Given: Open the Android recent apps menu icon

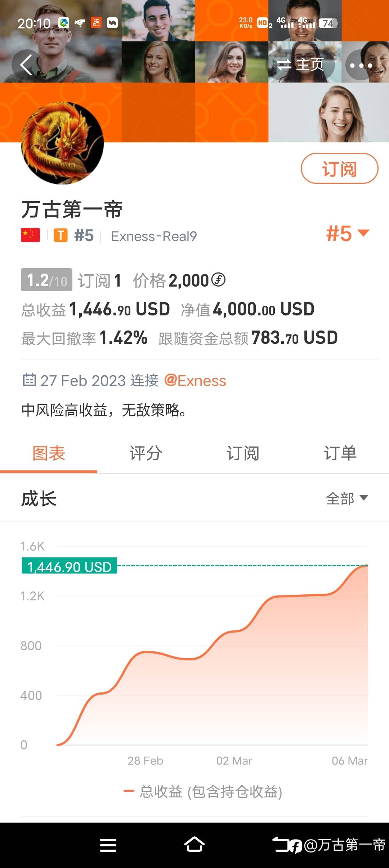Looking at the screenshot, I should click(x=108, y=845).
